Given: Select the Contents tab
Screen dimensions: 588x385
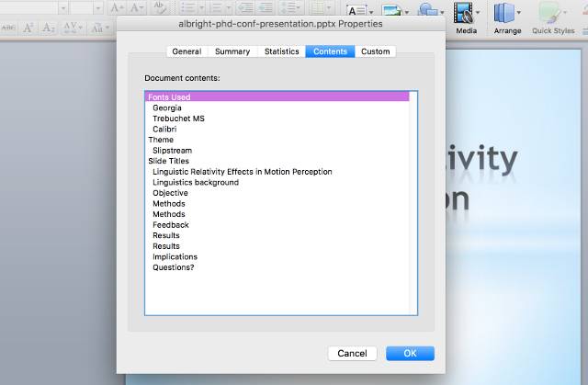Looking at the screenshot, I should 330,51.
